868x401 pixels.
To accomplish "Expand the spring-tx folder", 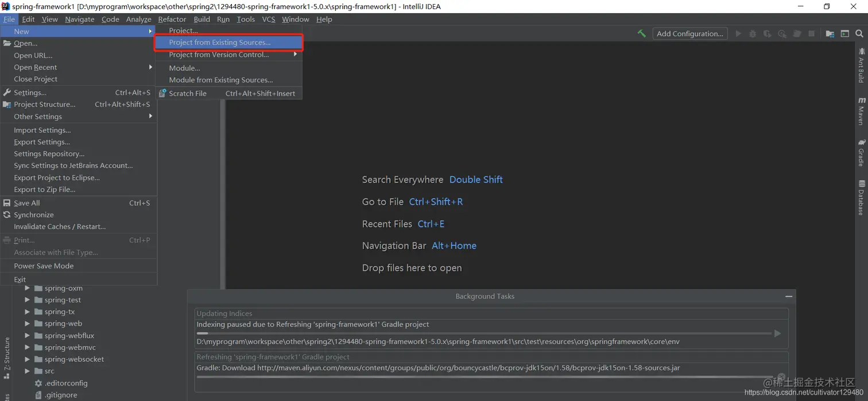I will click(x=27, y=312).
